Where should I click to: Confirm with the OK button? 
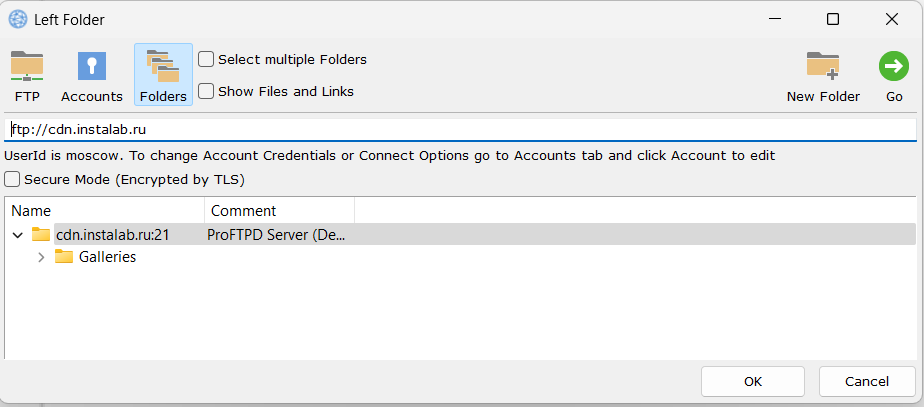(x=753, y=382)
